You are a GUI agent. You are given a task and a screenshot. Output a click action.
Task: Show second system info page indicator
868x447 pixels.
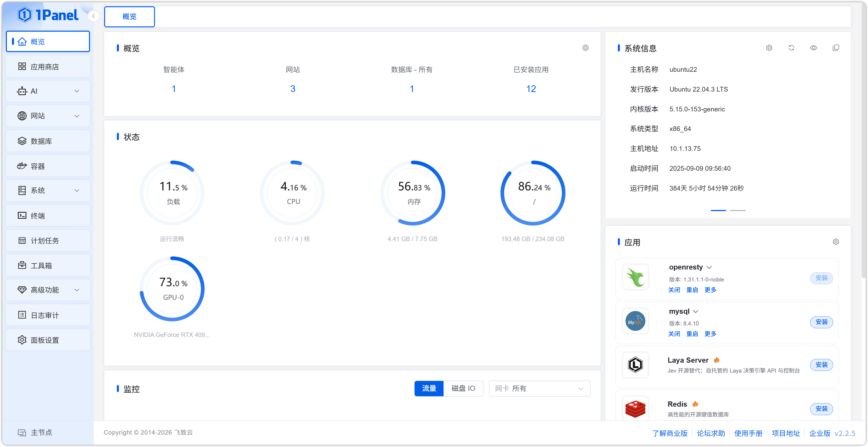pyautogui.click(x=738, y=210)
